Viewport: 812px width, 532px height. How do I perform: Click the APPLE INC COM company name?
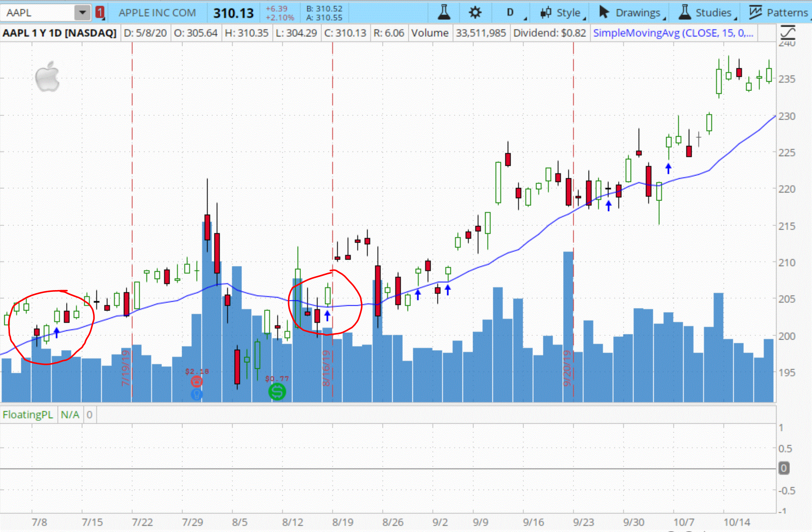pos(157,13)
